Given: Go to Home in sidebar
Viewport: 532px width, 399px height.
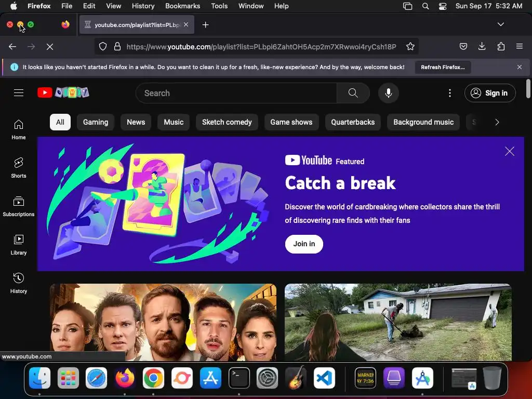Looking at the screenshot, I should (x=19, y=129).
